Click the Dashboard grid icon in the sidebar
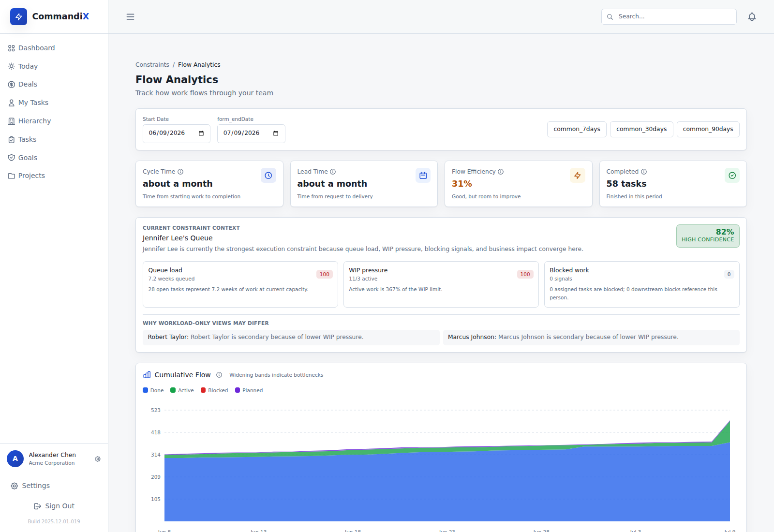774x532 pixels. point(12,48)
